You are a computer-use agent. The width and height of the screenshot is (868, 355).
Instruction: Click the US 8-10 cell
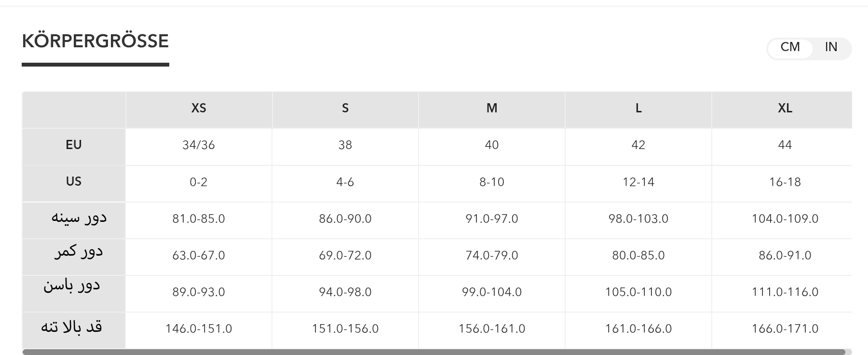pos(492,182)
